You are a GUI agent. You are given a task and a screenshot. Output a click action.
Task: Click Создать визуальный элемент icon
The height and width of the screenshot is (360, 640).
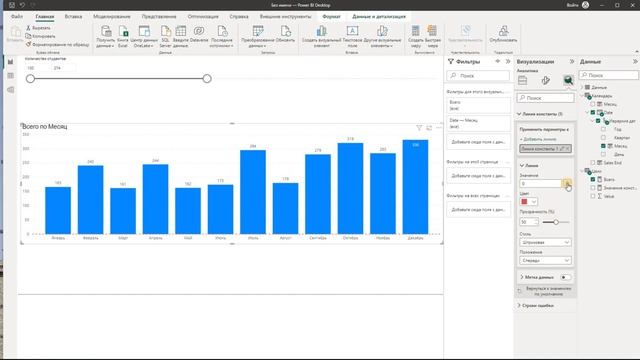[321, 31]
